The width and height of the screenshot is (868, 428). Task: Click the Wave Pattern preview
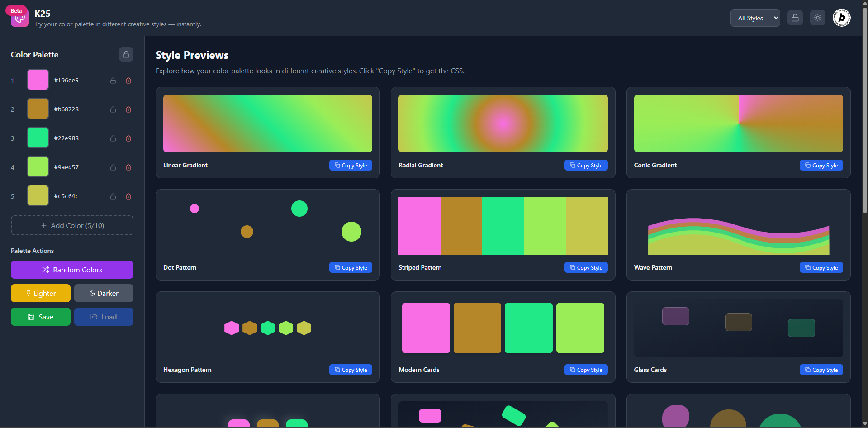739,226
